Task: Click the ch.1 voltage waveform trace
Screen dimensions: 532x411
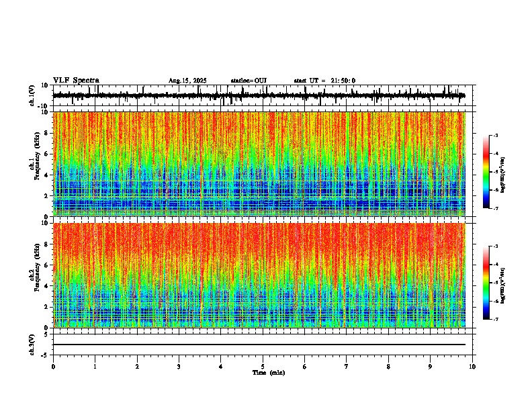Action: [x=259, y=95]
